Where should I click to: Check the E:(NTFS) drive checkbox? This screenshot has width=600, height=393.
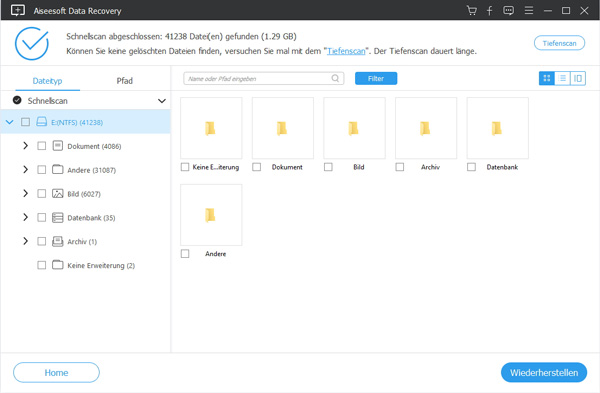click(x=25, y=122)
